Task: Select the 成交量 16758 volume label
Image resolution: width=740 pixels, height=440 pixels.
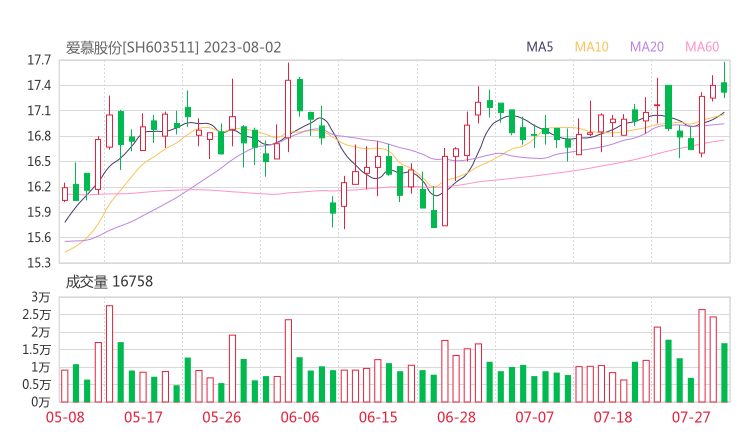Action: tap(109, 282)
